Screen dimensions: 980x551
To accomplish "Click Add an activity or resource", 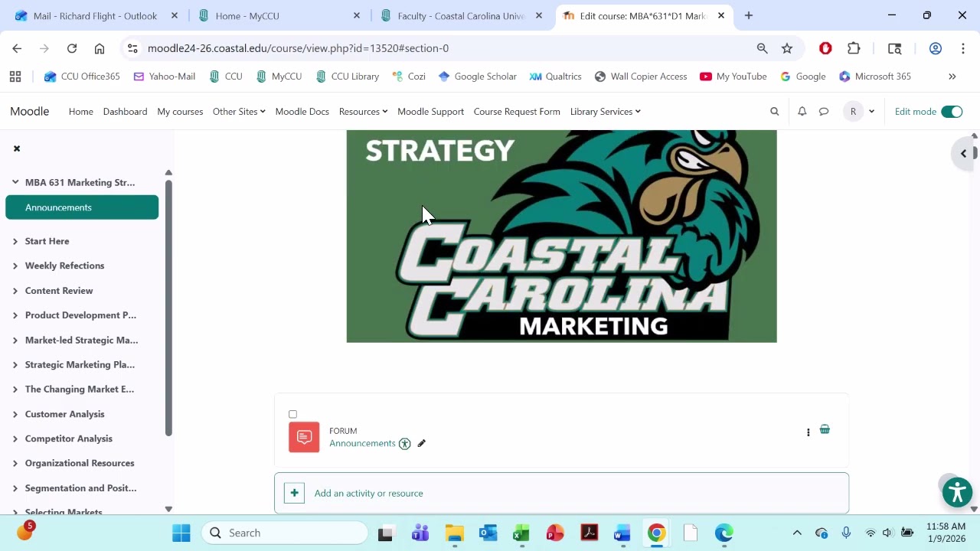I will [561, 493].
